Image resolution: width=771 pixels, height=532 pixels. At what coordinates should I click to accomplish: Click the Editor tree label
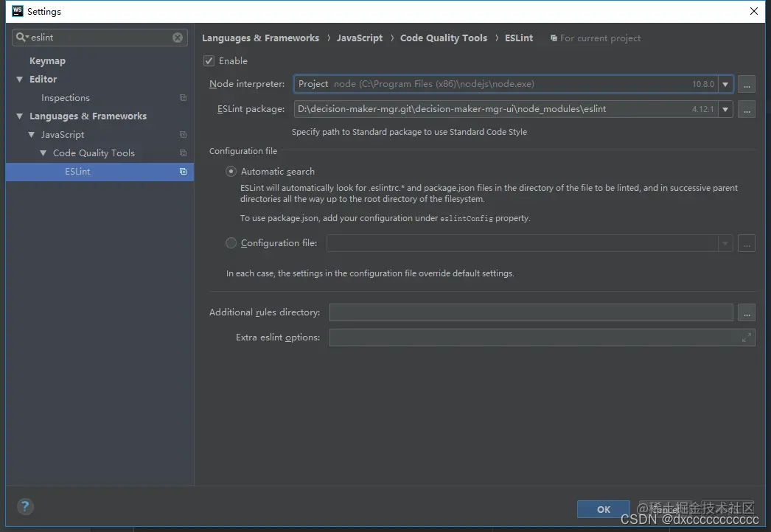click(x=43, y=79)
